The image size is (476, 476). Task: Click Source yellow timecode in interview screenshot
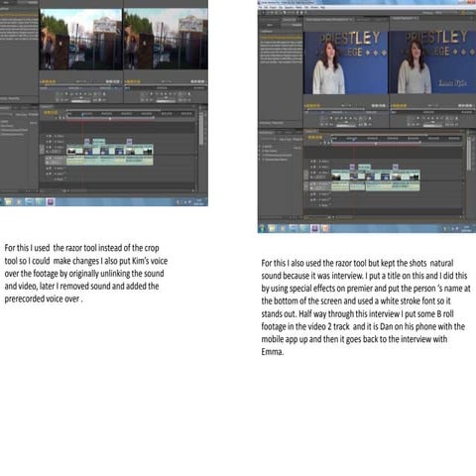[312, 105]
